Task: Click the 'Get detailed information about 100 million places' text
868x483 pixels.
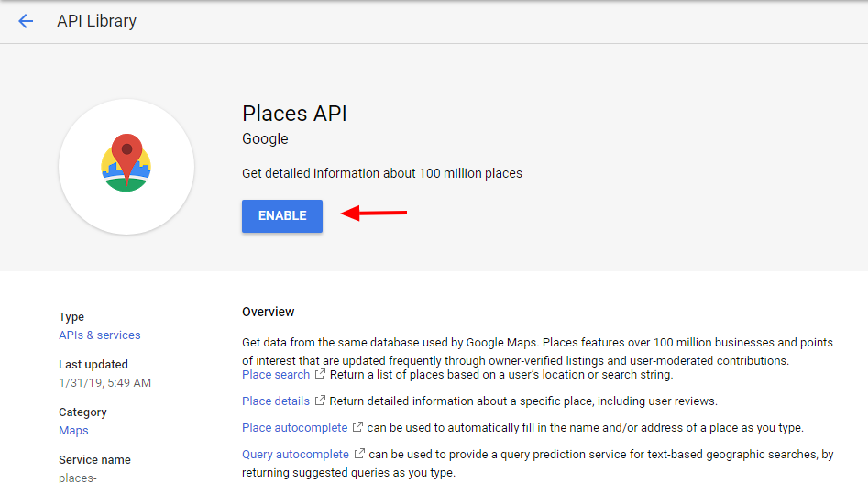Action: [x=382, y=173]
